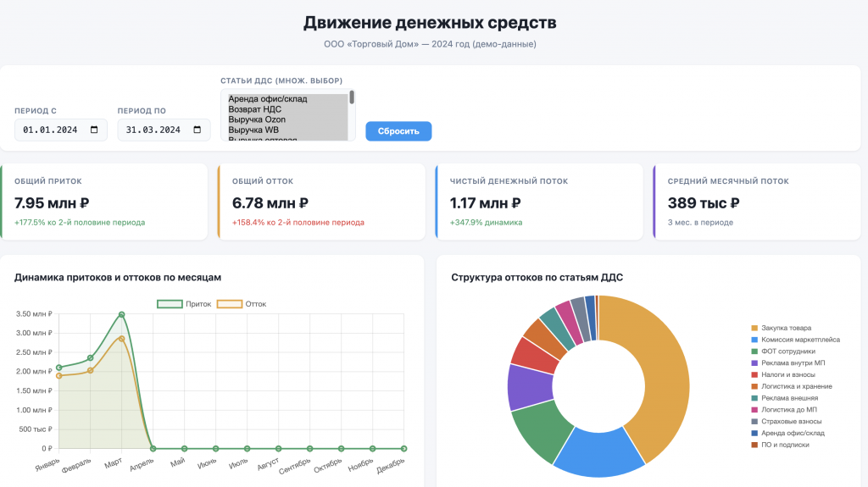Toggle Реклама внутри МП legend item
The width and height of the screenshot is (868, 487).
pyautogui.click(x=787, y=363)
